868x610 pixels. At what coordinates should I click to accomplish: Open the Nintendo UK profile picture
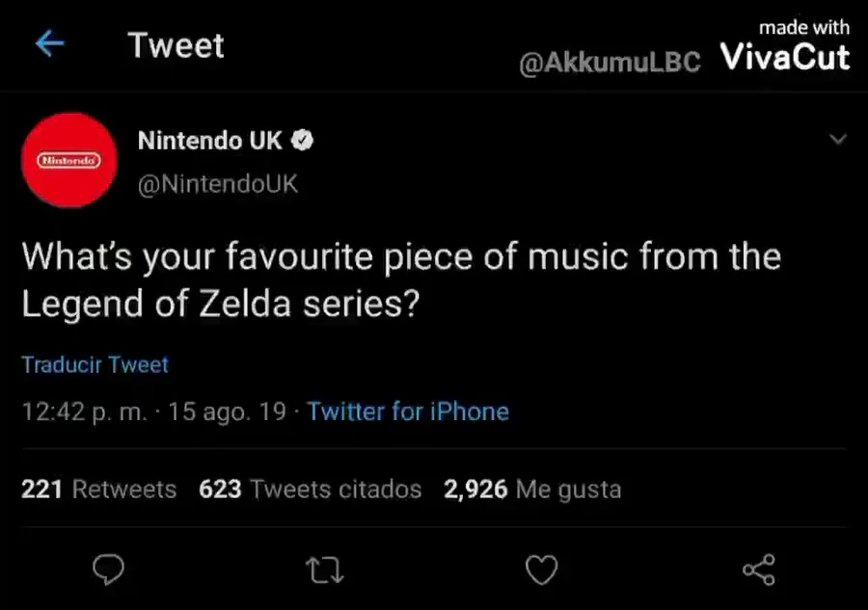[x=69, y=160]
